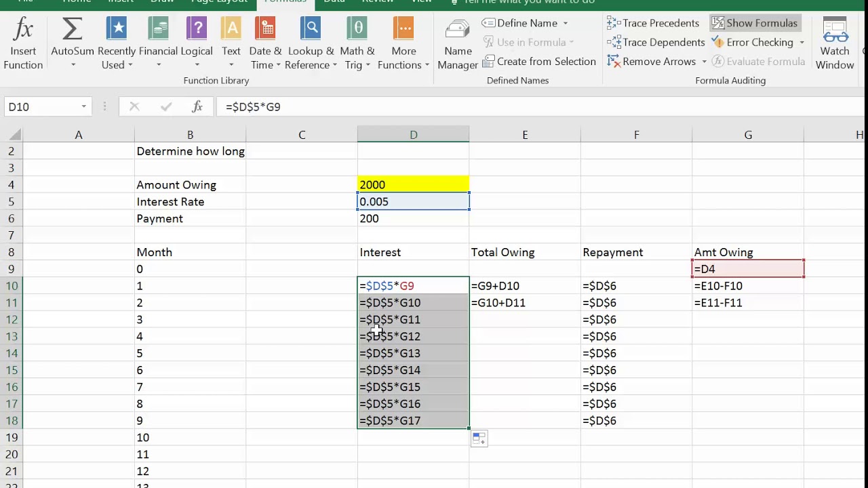Screen dimensions: 868x488
Task: Open Logical functions menu
Action: (x=197, y=44)
